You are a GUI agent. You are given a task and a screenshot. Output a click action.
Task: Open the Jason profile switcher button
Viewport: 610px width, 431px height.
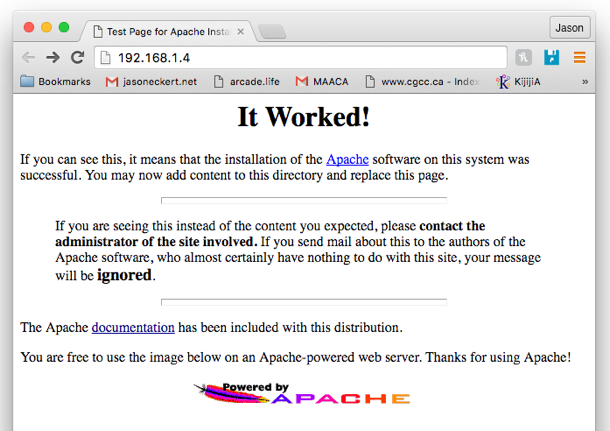click(569, 28)
